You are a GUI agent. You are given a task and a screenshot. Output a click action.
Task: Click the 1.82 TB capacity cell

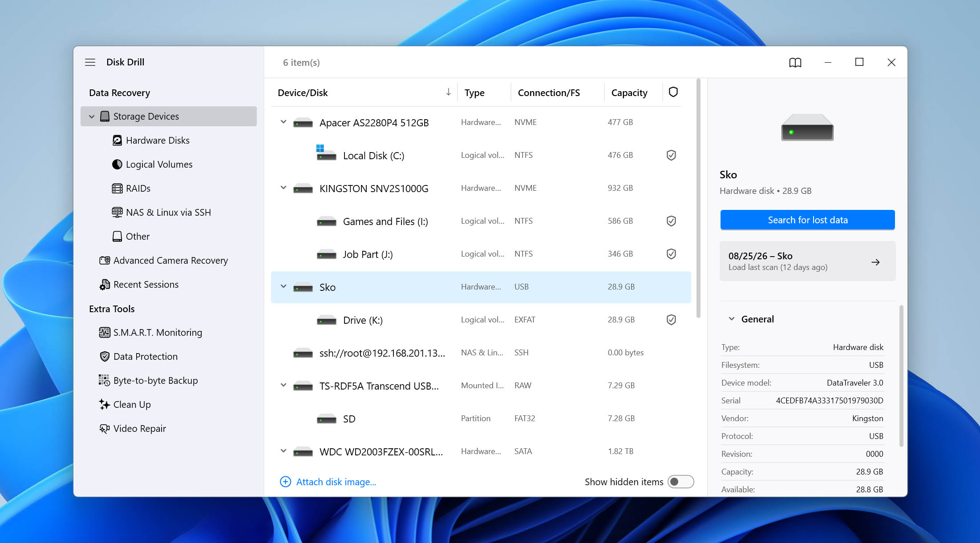(x=620, y=451)
